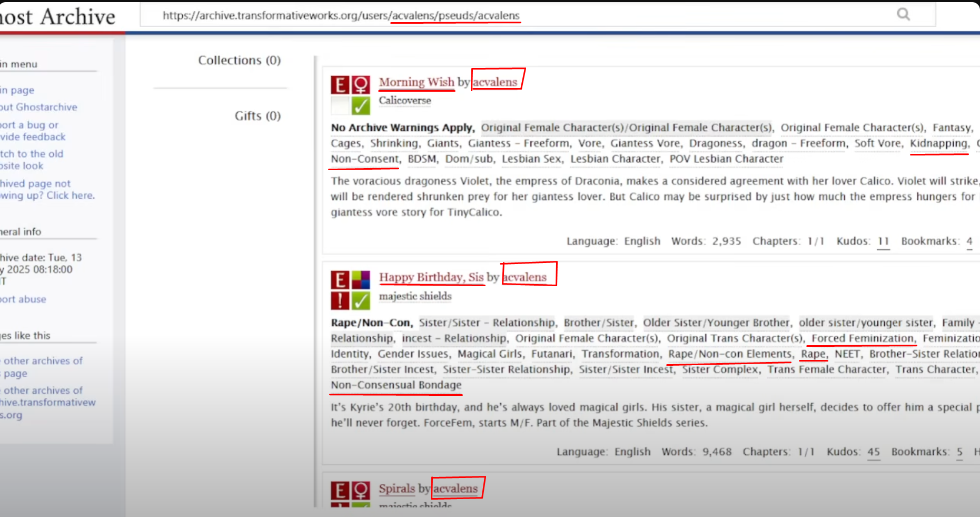The image size is (980, 517).
Task: Click the Older Sister/Younger Brother tag
Action: [717, 323]
